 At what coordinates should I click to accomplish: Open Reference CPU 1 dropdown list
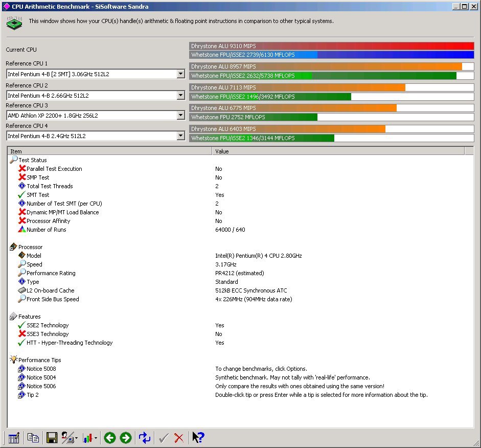(x=180, y=74)
